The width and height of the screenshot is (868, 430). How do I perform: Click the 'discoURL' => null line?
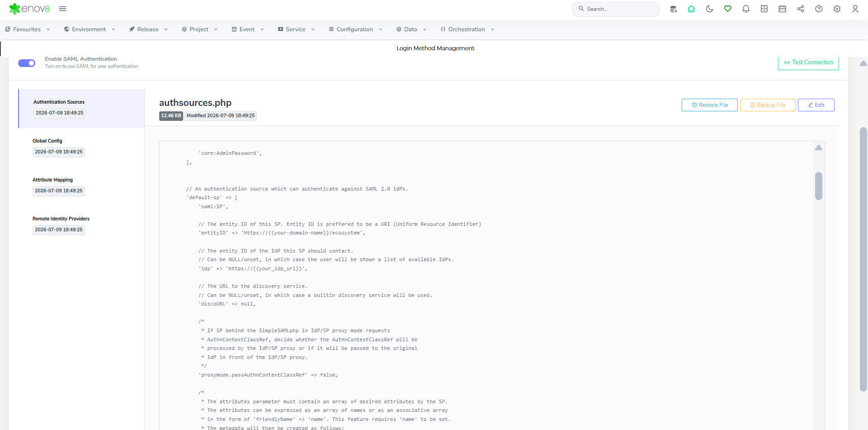pos(227,304)
